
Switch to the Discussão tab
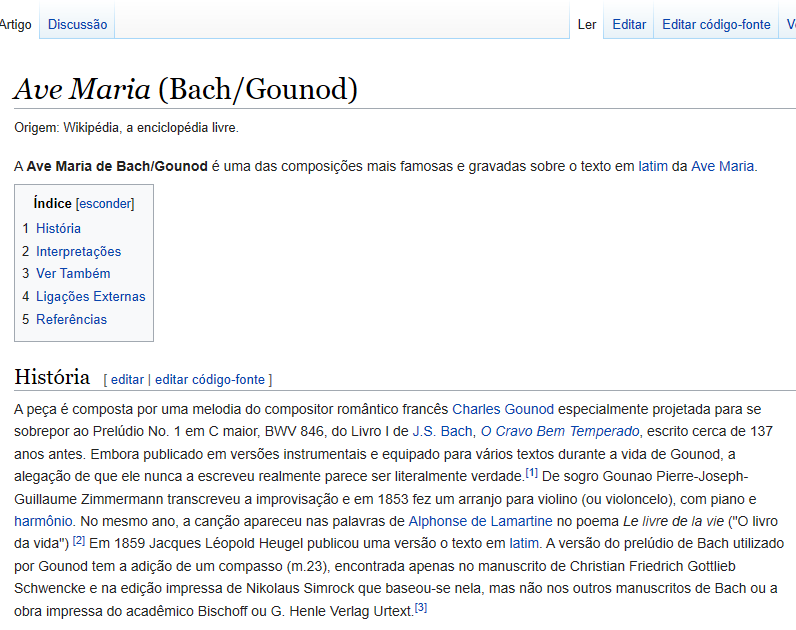pos(77,24)
